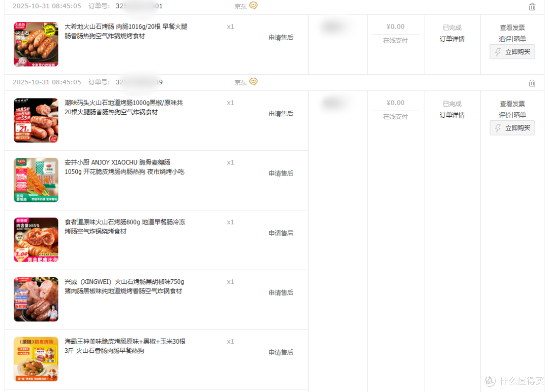This screenshot has width=549, height=392.
Task: Click 申请售后 for 兴威 sausage
Action: click(281, 292)
